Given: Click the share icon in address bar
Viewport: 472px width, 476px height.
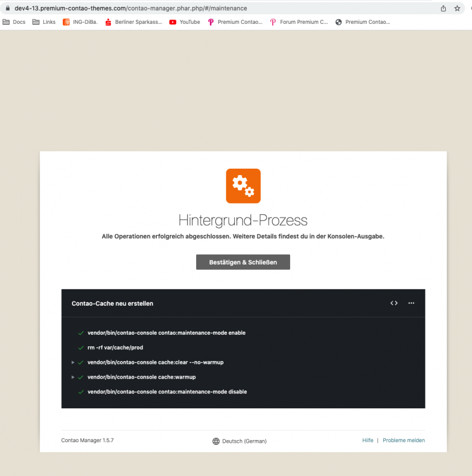Looking at the screenshot, I should [x=443, y=8].
